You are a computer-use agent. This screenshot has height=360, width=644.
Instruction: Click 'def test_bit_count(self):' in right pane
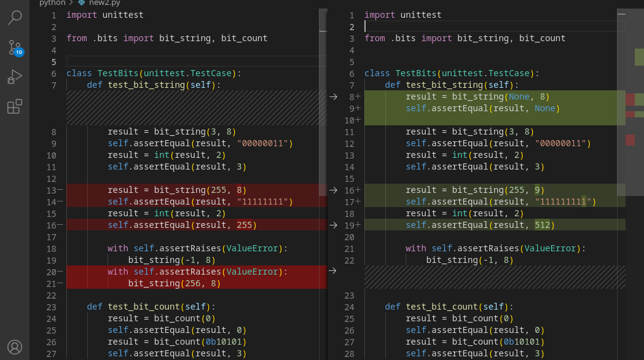point(449,307)
